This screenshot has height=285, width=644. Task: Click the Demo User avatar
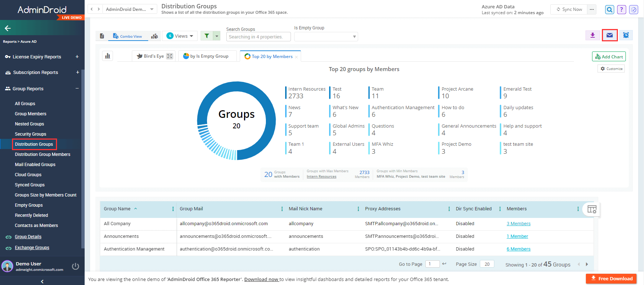coord(7,266)
